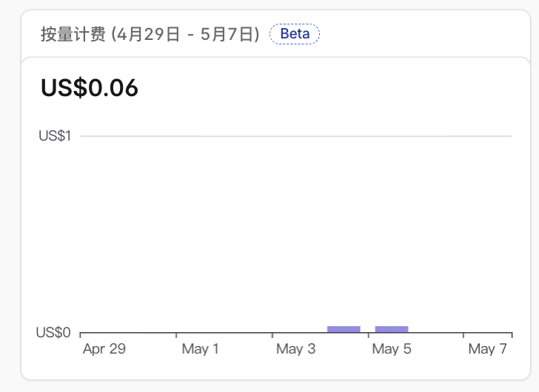539x392 pixels.
Task: Click the Beta badge
Action: pos(295,34)
